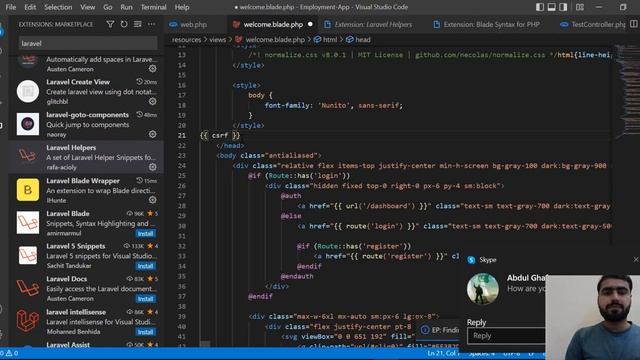Open the Run menu
The width and height of the screenshot is (640, 360).
126,7
